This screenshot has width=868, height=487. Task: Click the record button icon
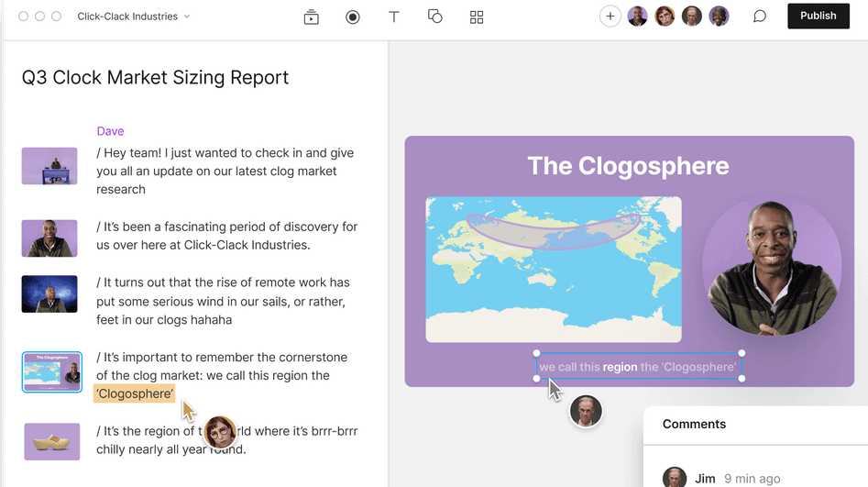point(353,17)
